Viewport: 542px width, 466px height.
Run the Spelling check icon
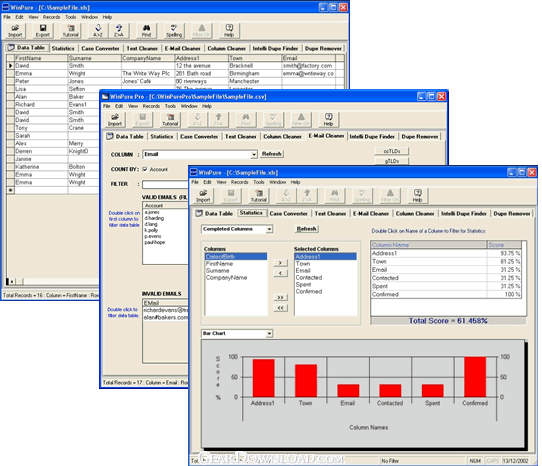tap(174, 30)
